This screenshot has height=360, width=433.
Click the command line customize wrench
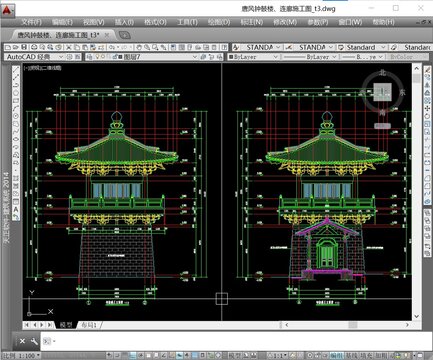[x=34, y=341]
